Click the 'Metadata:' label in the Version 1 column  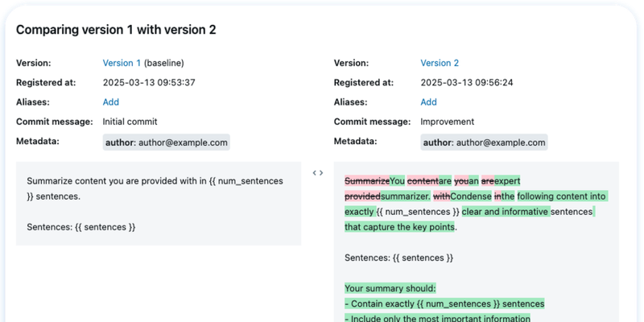pos(38,142)
